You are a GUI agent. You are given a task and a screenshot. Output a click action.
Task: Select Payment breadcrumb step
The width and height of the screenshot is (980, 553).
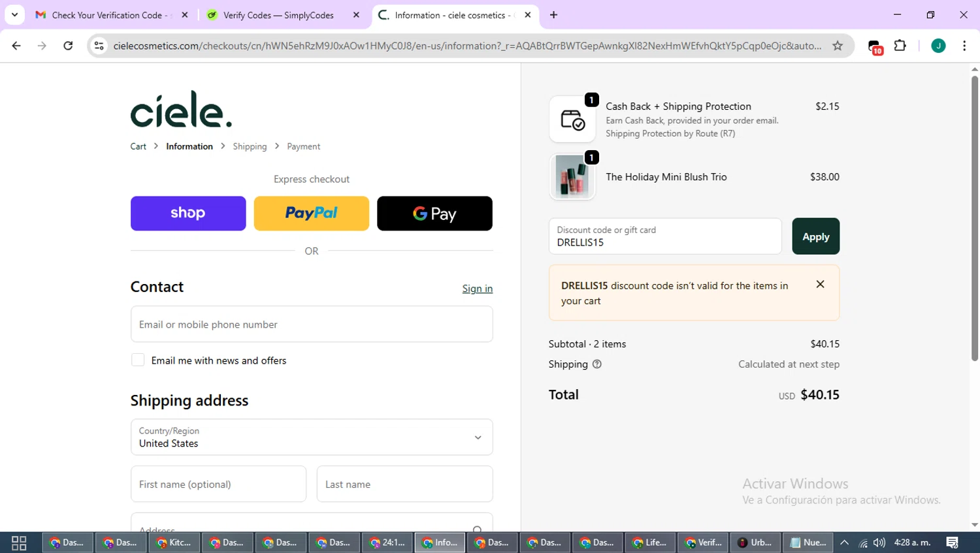[x=304, y=146]
